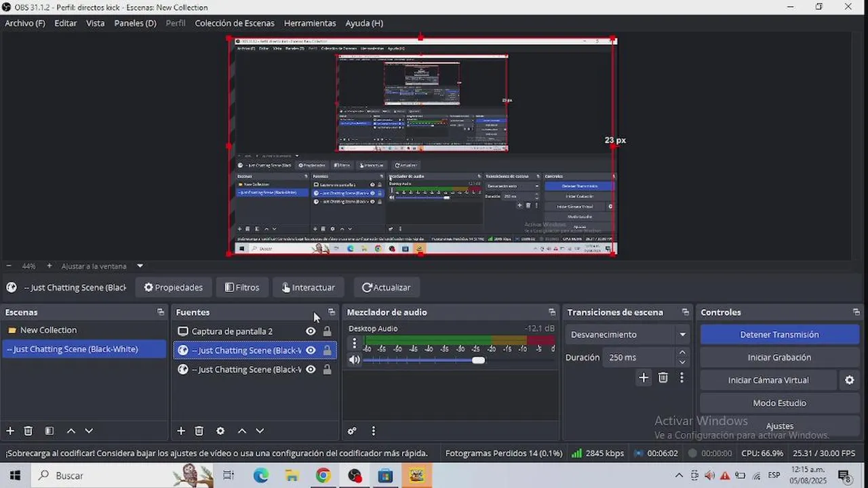The image size is (868, 488).
Task: Delete selected source with Fuentes trash icon
Action: tap(199, 430)
